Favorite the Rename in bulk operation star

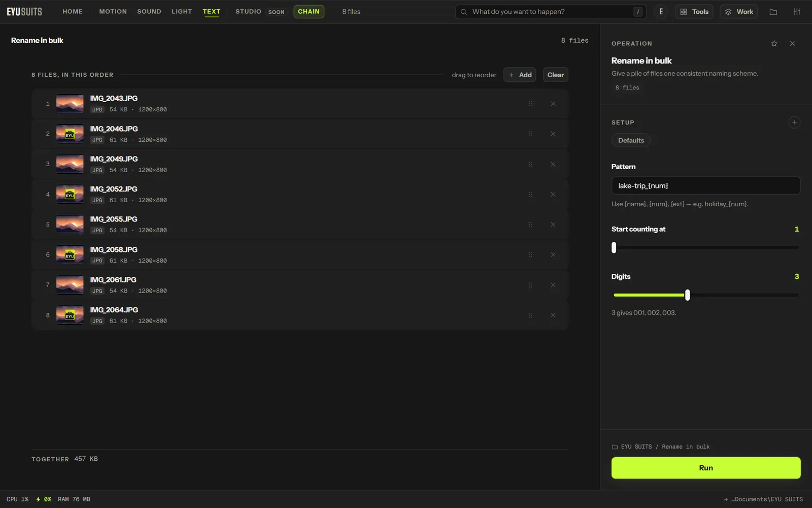[774, 44]
